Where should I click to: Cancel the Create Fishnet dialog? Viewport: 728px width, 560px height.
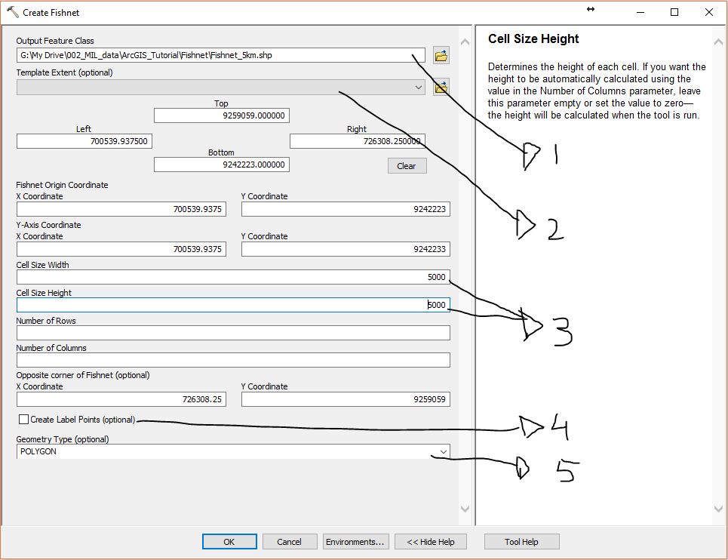[x=290, y=541]
